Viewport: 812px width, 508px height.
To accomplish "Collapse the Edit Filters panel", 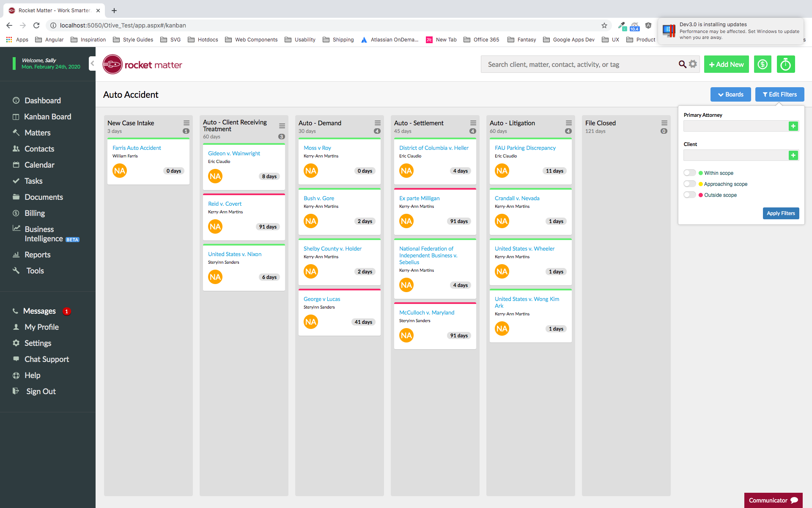I will point(779,94).
